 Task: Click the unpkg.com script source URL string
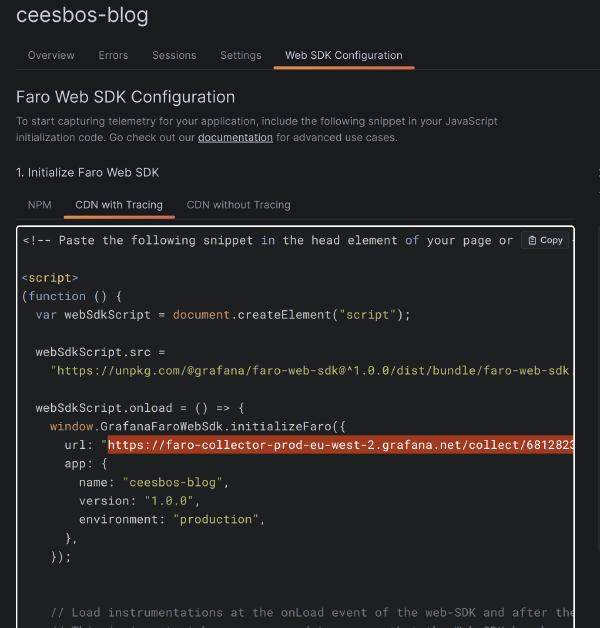coord(312,370)
